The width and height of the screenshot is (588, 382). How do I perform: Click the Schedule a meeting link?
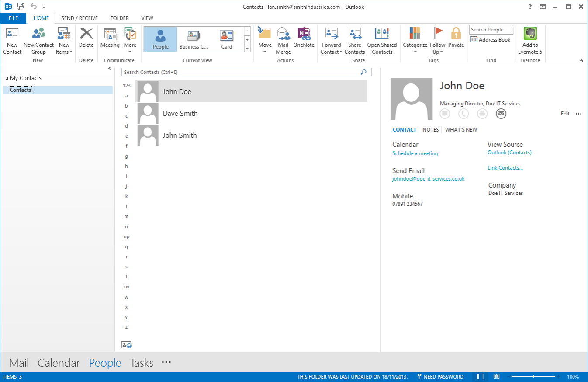pyautogui.click(x=415, y=153)
